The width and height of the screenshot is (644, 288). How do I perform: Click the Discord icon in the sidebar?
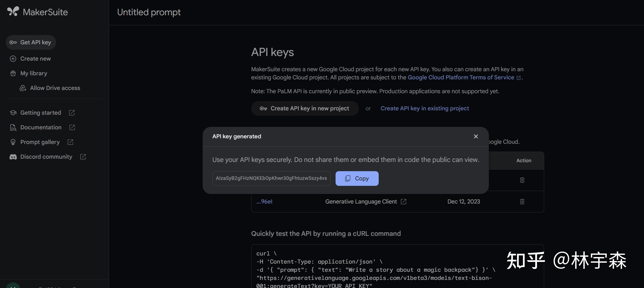[13, 157]
